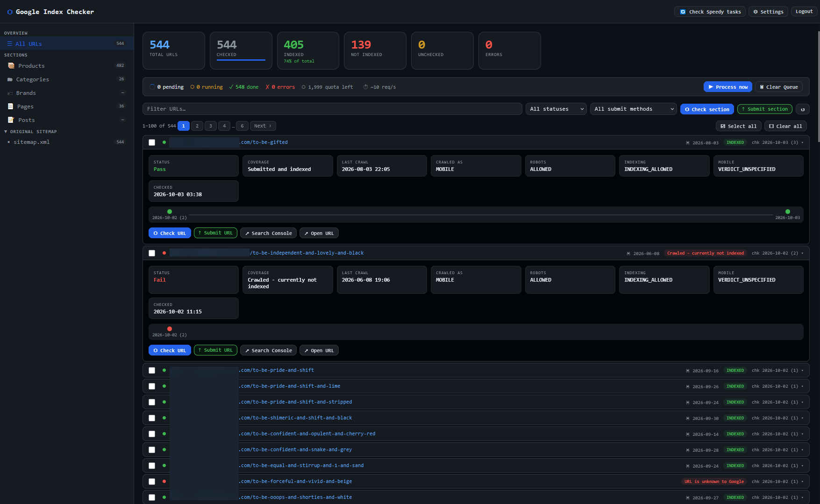Click the Process now button
This screenshot has width=820, height=504.
[728, 87]
